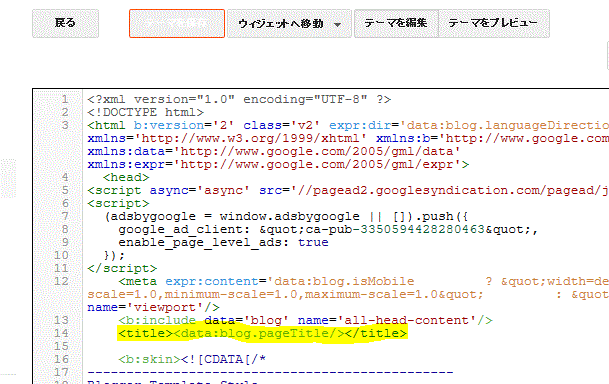Click the orange-outlined save theme button

click(177, 23)
